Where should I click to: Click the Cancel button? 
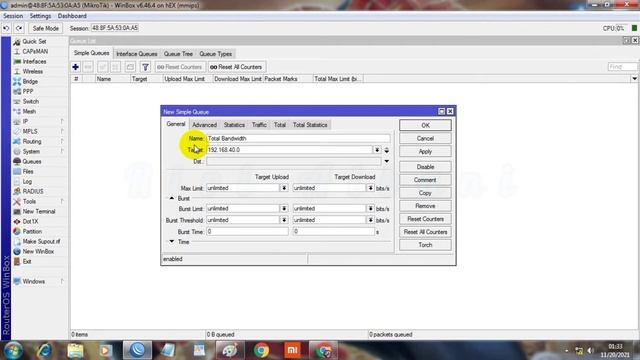[425, 138]
